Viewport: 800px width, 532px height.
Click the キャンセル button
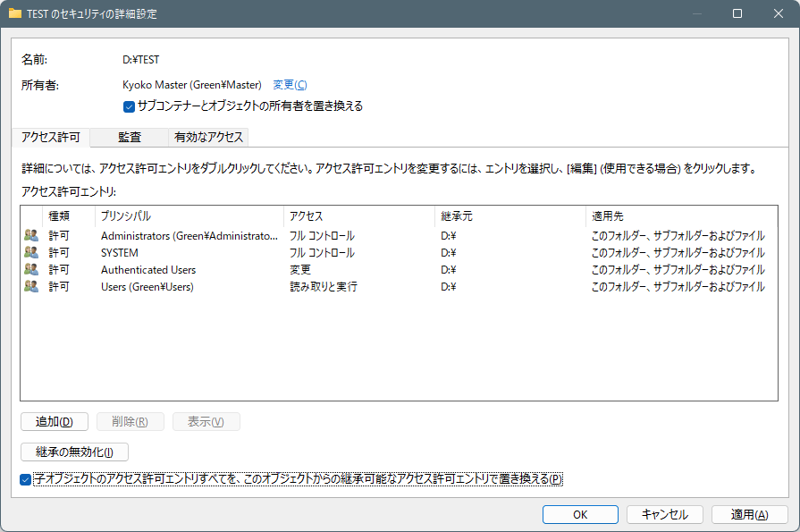point(665,515)
